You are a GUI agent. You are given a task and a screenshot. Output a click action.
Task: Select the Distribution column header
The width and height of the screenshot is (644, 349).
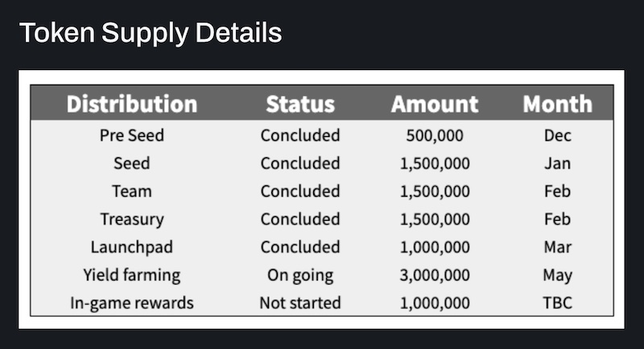click(x=132, y=104)
